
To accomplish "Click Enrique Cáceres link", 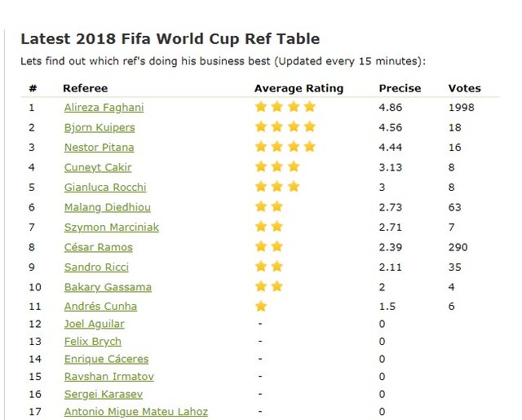I will pyautogui.click(x=104, y=359).
